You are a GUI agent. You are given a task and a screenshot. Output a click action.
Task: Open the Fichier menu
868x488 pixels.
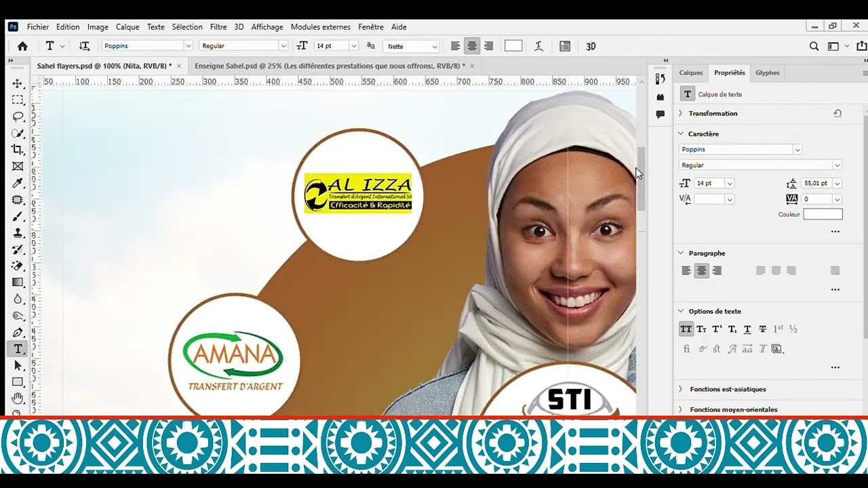point(38,27)
